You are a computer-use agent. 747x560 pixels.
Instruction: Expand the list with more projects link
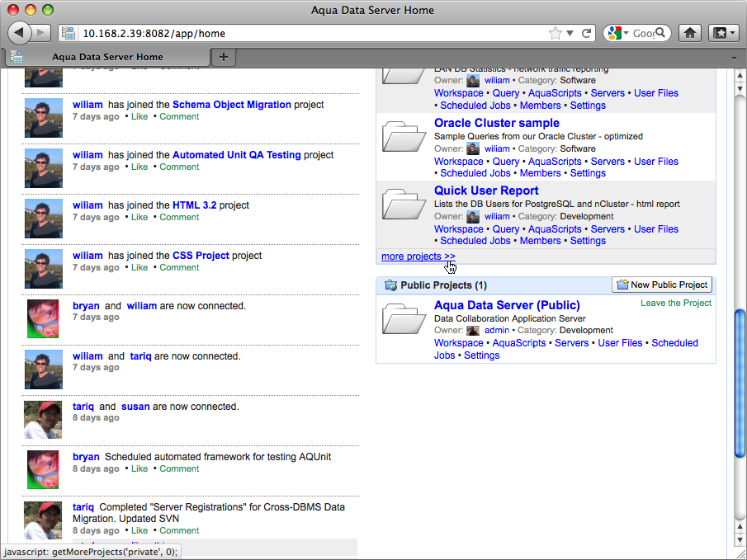[x=418, y=256]
